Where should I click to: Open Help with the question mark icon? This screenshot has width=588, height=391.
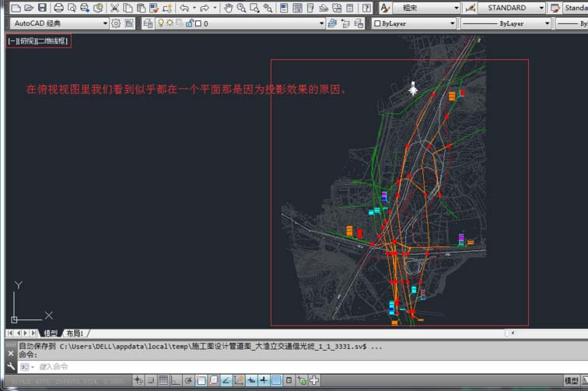coord(366,8)
